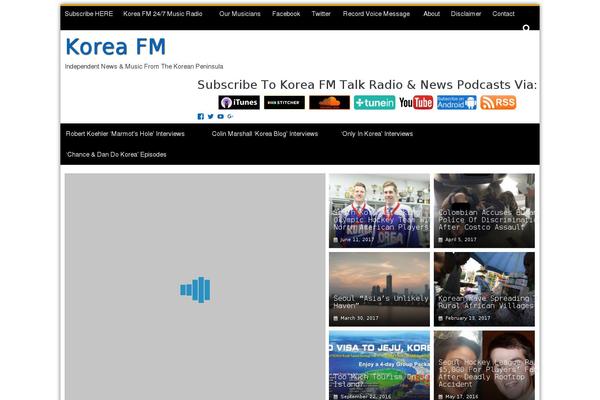This screenshot has width=600, height=400.
Task: Open Olympic hockey team article thumbnail
Action: 379,211
